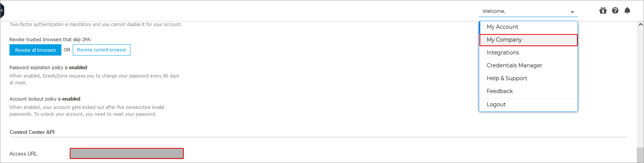Select Feedback in the user menu
The width and height of the screenshot is (644, 163).
click(500, 91)
